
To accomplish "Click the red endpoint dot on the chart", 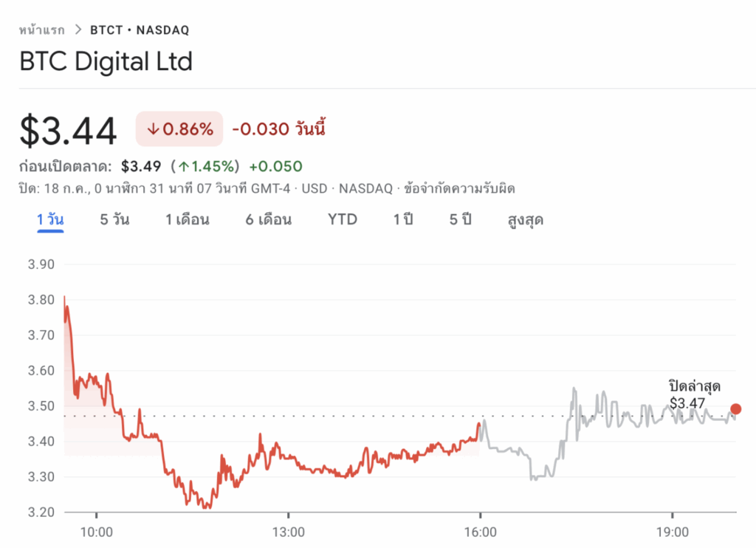I will tap(735, 409).
